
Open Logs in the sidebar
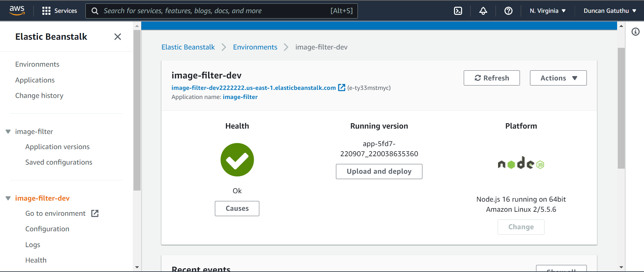click(33, 245)
